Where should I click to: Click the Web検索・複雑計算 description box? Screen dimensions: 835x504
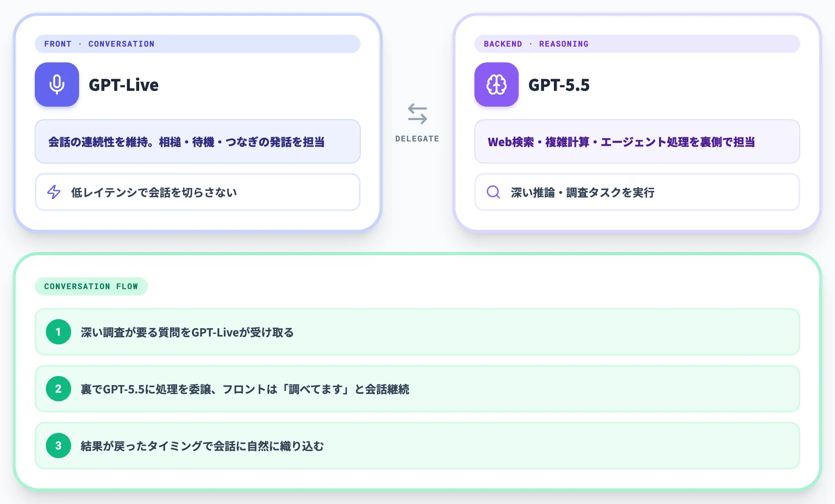pos(637,141)
